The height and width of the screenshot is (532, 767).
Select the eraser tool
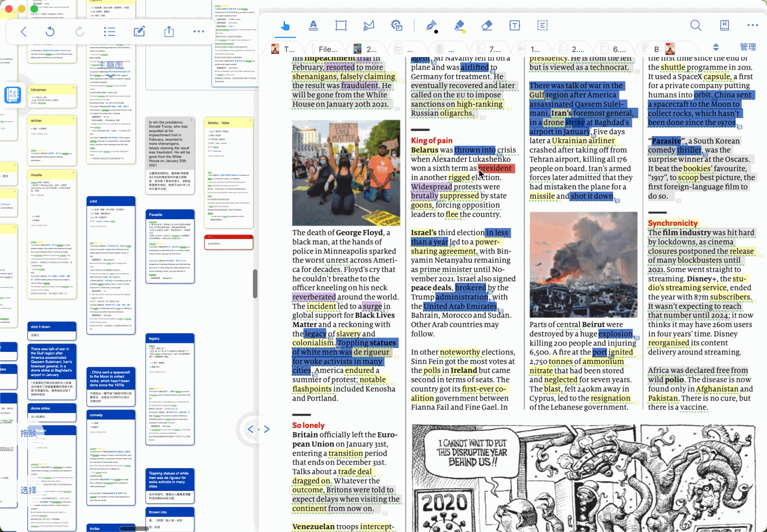[x=487, y=26]
